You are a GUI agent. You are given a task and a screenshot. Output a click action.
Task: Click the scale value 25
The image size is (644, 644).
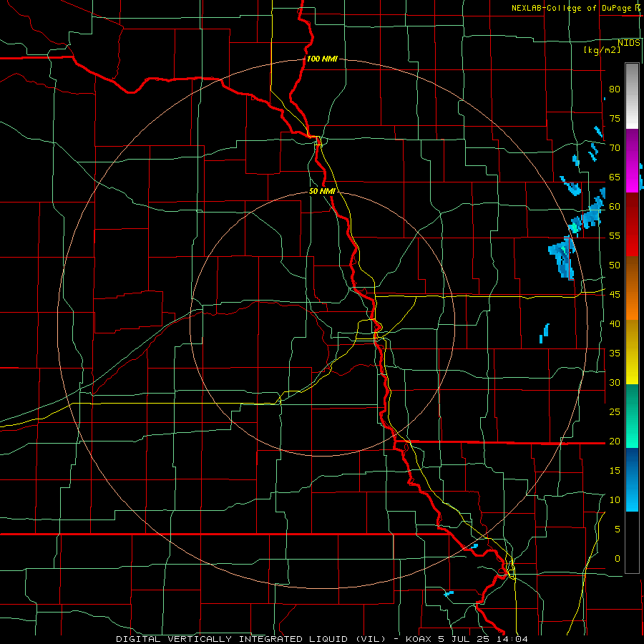[x=615, y=411]
